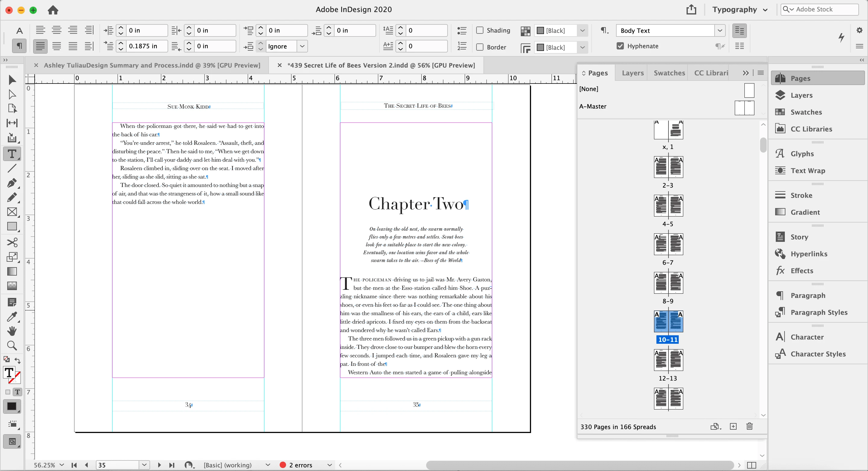
Task: Click the Home icon
Action: click(53, 10)
